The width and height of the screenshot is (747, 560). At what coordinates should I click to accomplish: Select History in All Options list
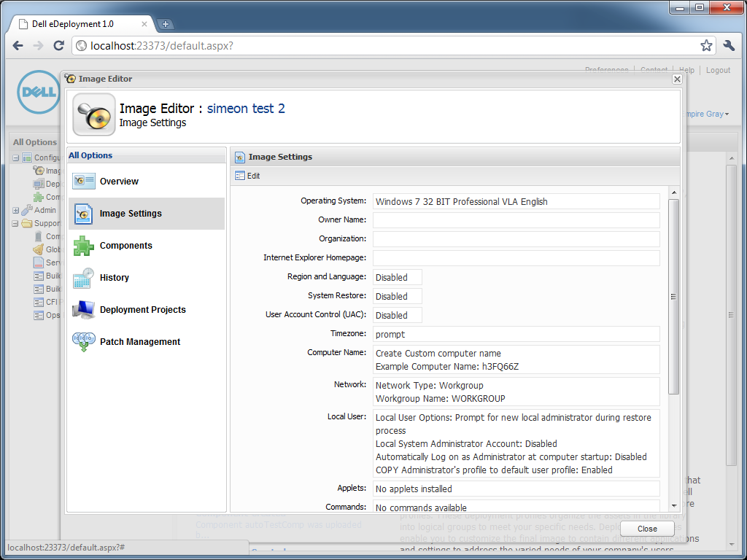147,278
